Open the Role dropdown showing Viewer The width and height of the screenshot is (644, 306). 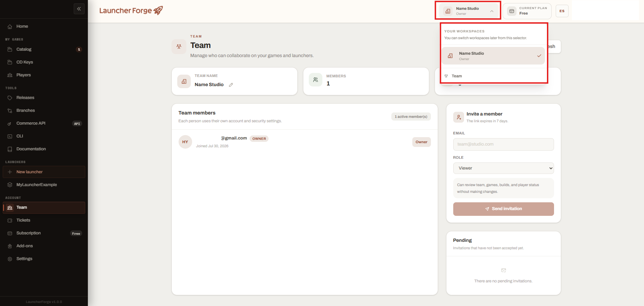click(x=503, y=168)
